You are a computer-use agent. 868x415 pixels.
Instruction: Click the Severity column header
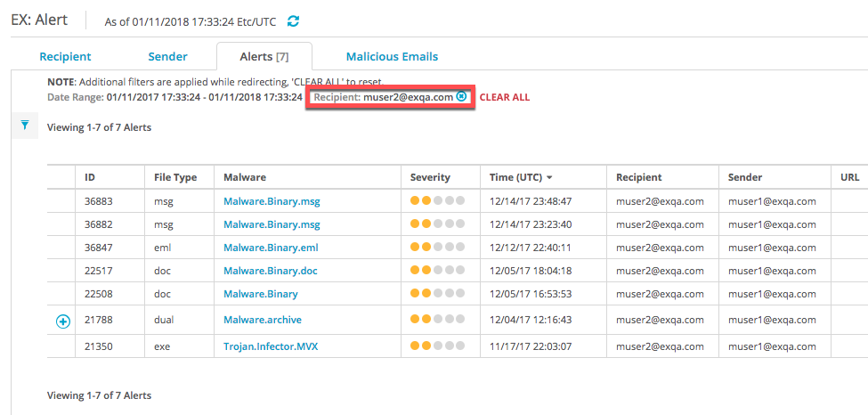point(430,178)
